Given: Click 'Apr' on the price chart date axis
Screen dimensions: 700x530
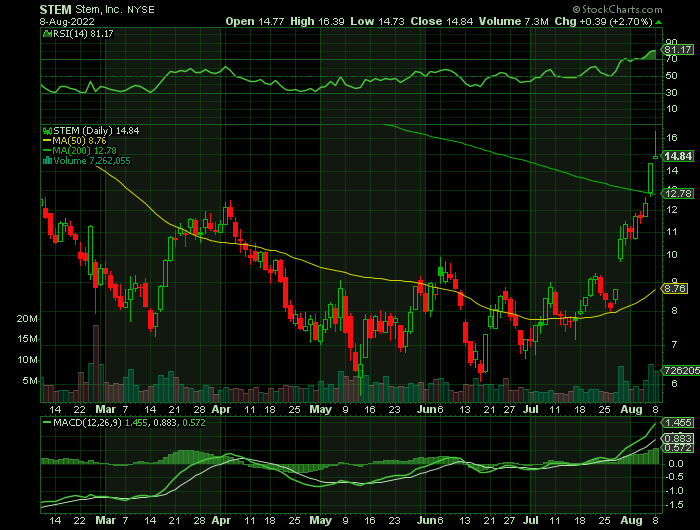Looking at the screenshot, I should [x=221, y=409].
